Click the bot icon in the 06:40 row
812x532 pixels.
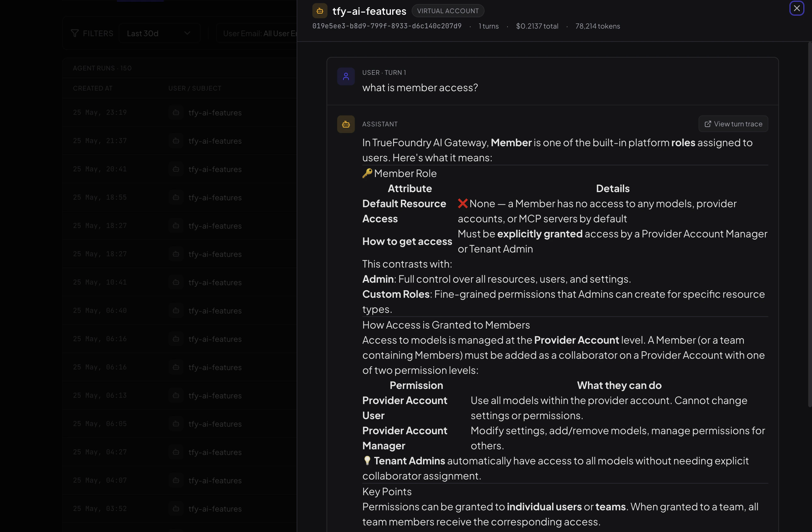176,311
